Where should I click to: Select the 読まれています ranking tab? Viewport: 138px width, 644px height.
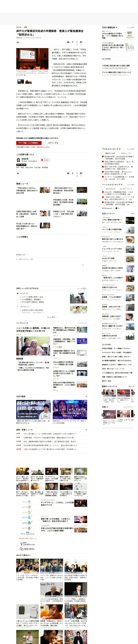point(110,153)
